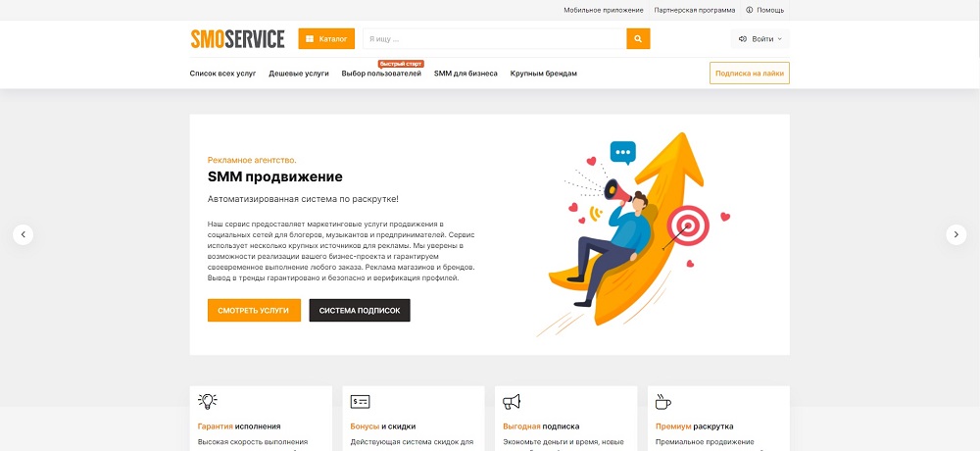Focus the Я ищу search field
980x451 pixels.
click(x=494, y=39)
